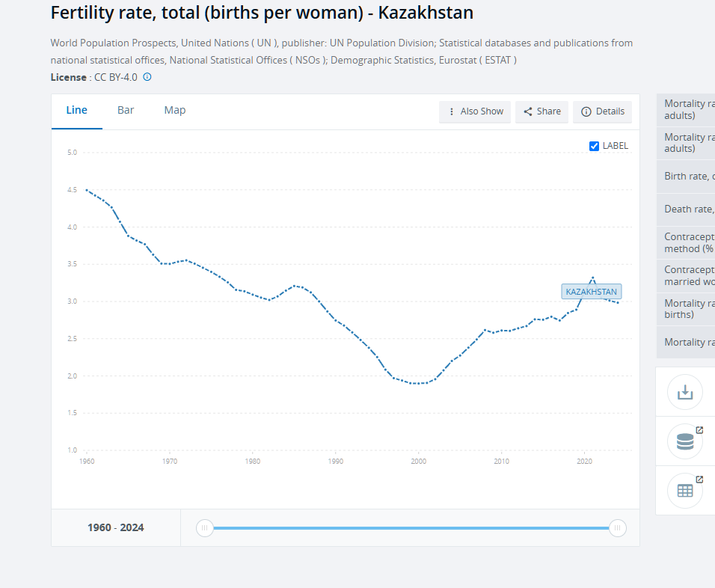The width and height of the screenshot is (715, 588).
Task: Click the info circle icon on Details
Action: pyautogui.click(x=586, y=111)
